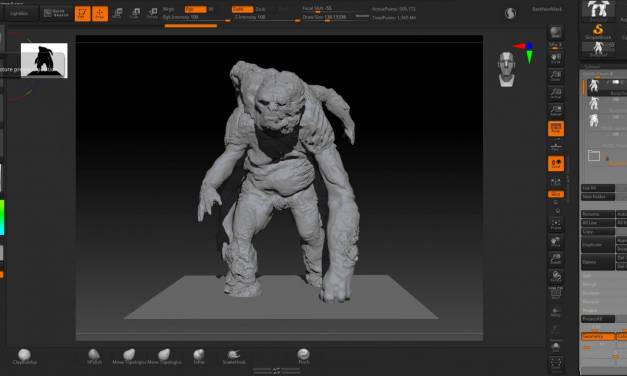
Task: Choose the SnakeHook brush
Action: 234,356
